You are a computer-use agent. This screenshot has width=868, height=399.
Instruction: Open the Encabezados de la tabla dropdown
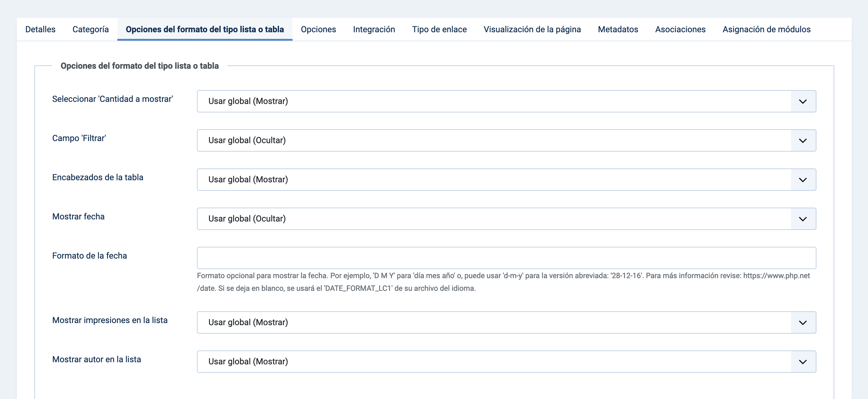506,180
